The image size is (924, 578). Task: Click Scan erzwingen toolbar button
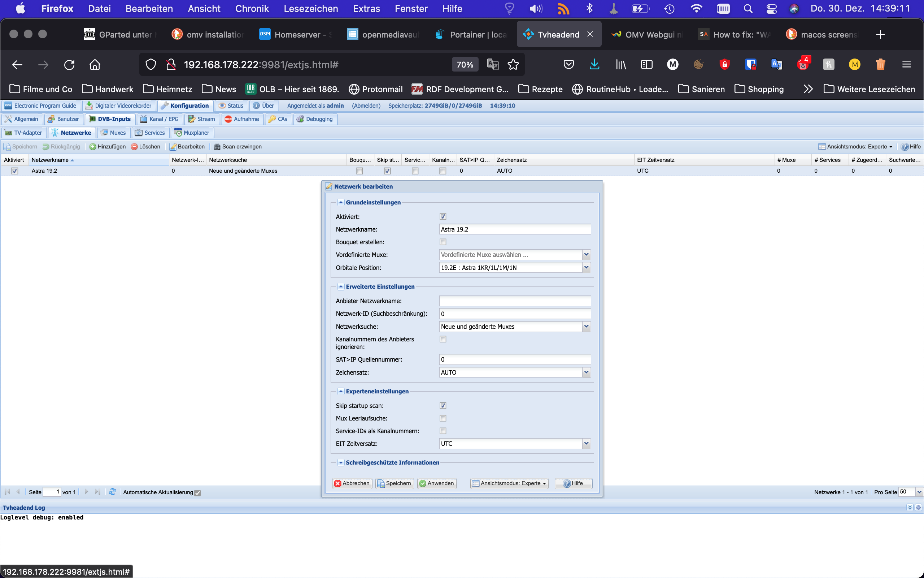pyautogui.click(x=237, y=146)
